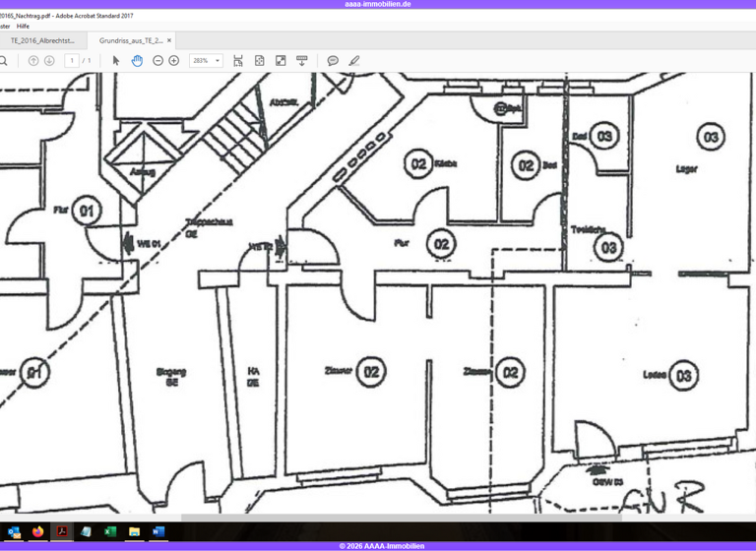Select the highlighter pen tool

coord(354,61)
